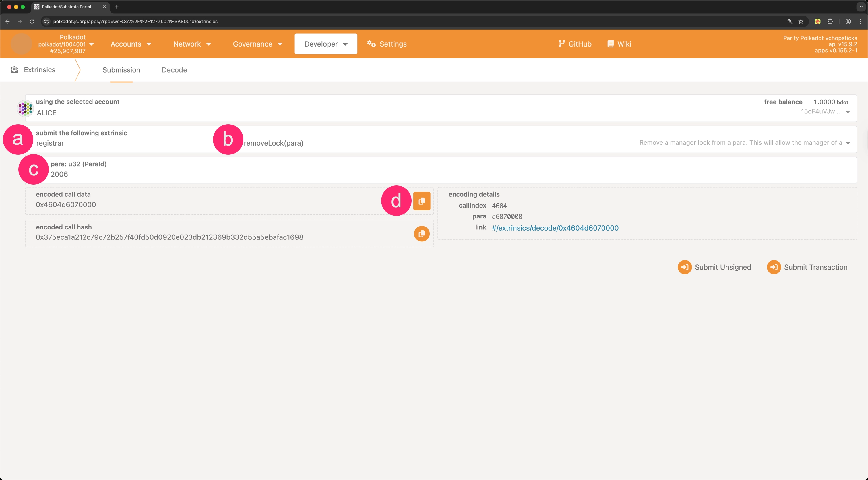Click the Extrinsics envelope icon
The height and width of the screenshot is (480, 868).
tap(14, 70)
